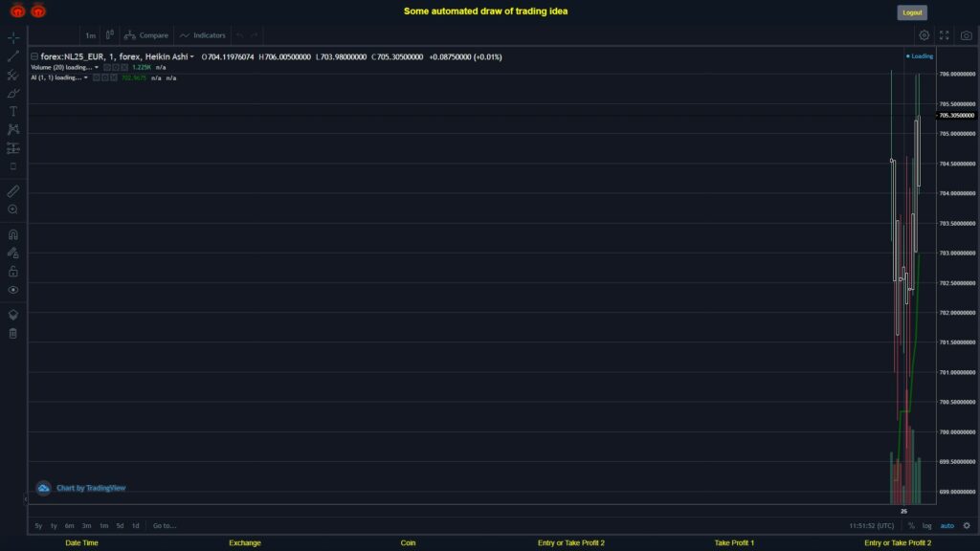
Task: Select the ruler measure tool
Action: pos(13,191)
